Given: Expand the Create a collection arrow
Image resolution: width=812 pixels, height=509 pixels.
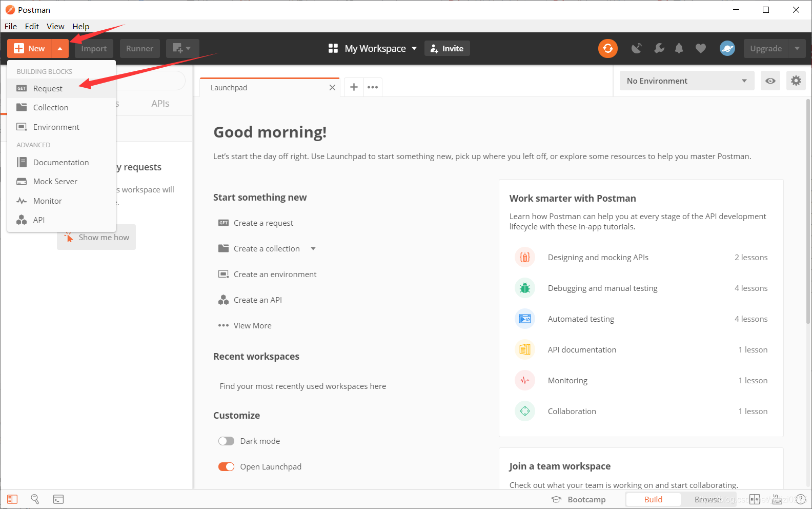Looking at the screenshot, I should click(x=313, y=249).
